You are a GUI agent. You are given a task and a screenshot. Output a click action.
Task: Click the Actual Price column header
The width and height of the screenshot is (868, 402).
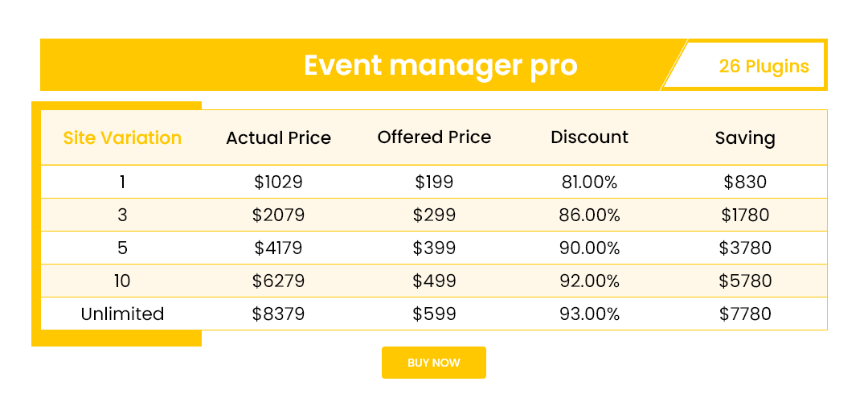pos(278,137)
